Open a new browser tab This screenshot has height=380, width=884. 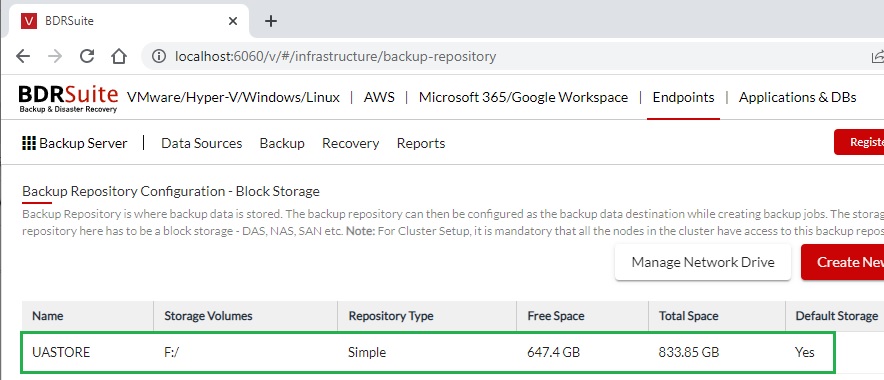click(271, 21)
